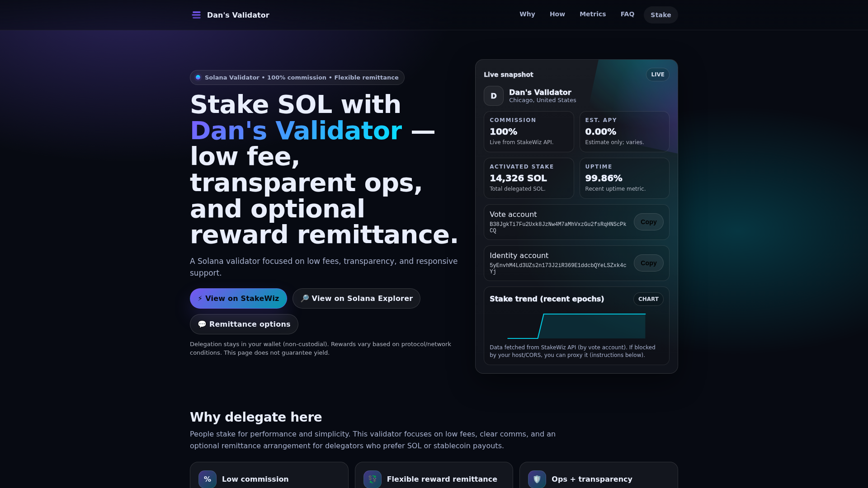Click the vote account address text

[x=558, y=227]
